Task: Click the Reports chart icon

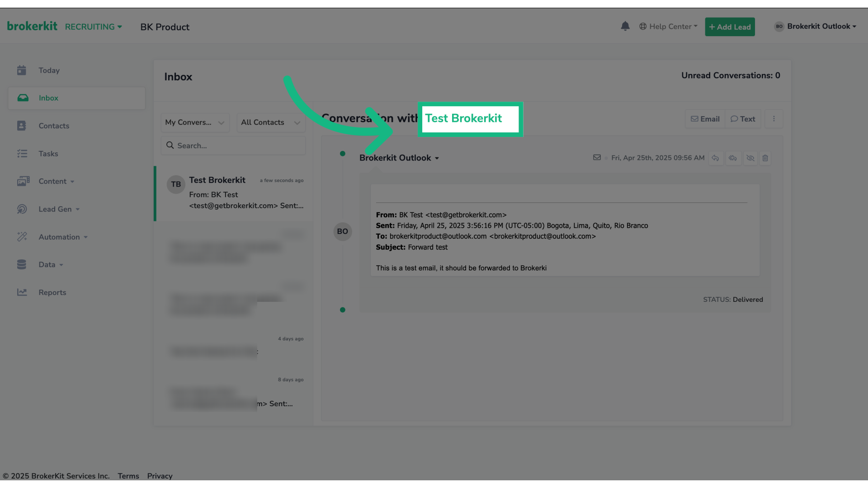Action: click(x=22, y=292)
